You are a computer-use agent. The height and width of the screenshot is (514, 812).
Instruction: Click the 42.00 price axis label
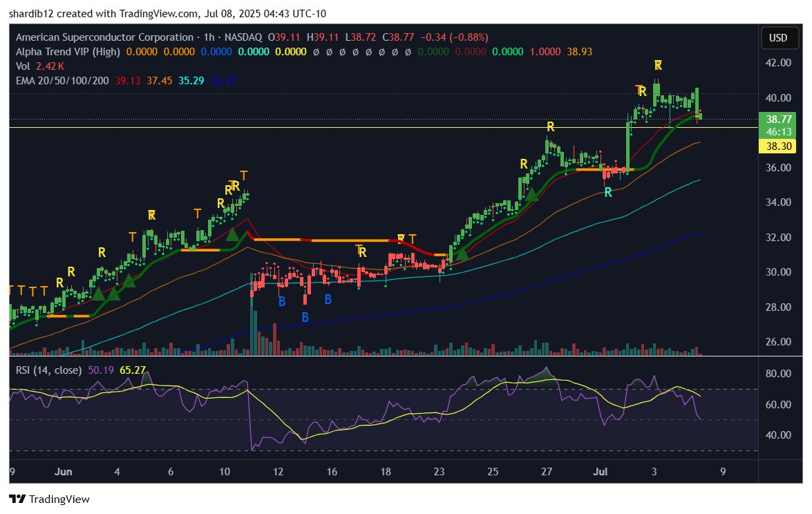pyautogui.click(x=778, y=63)
